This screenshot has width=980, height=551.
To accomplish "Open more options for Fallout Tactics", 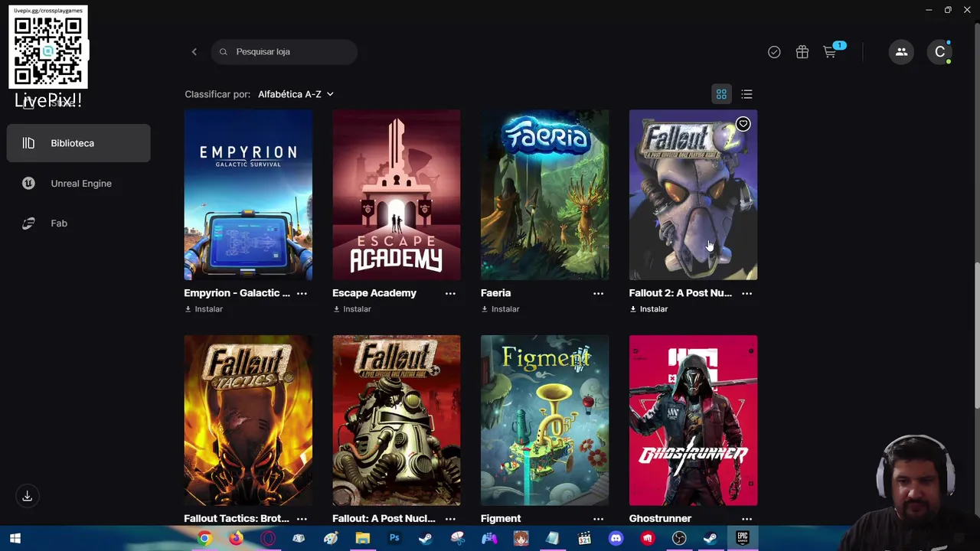I will tap(302, 519).
